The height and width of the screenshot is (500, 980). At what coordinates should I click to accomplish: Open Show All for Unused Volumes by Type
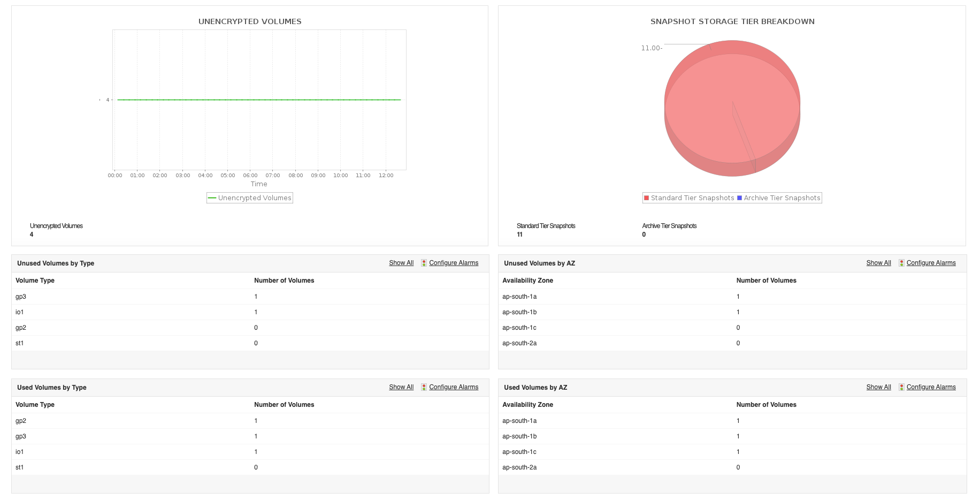[x=401, y=263]
